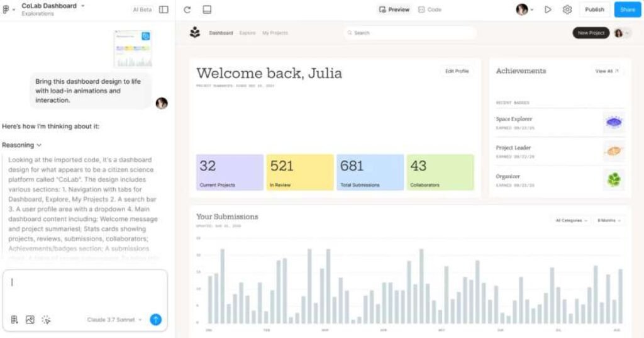Screen dimensions: 644x338
Task: Click the CoLab leaf logo
Action: (x=195, y=33)
